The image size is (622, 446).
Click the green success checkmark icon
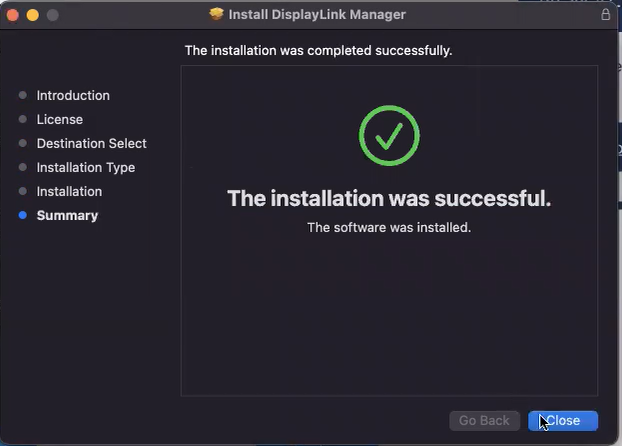click(389, 135)
